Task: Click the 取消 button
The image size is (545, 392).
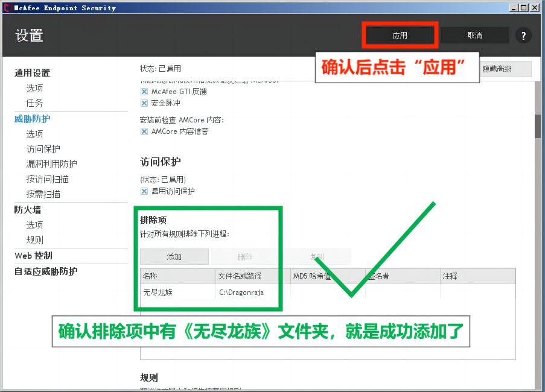Action: pyautogui.click(x=474, y=36)
